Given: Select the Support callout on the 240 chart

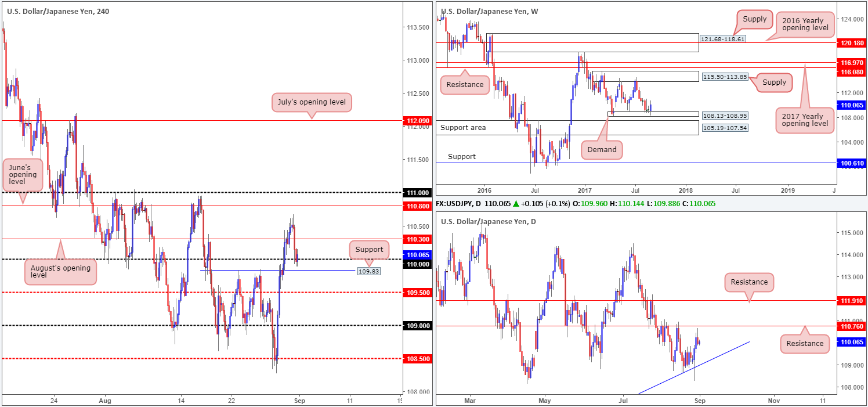Looking at the screenshot, I should [370, 250].
